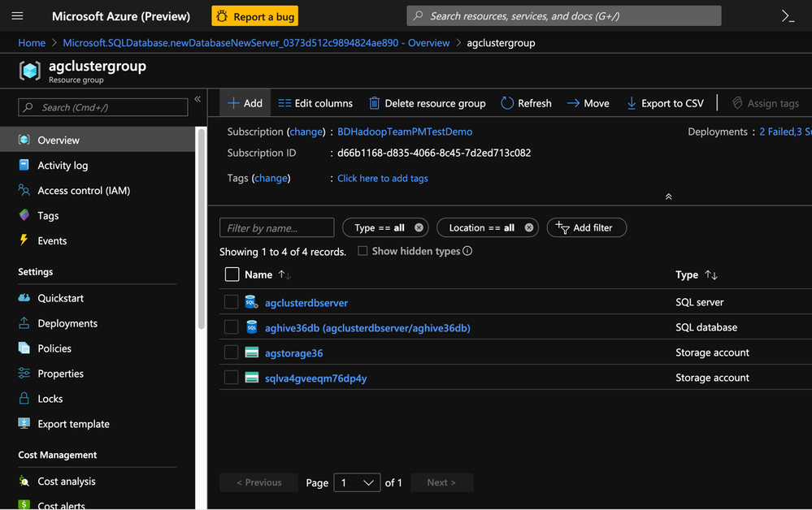Focus the Filter by name field
The width and height of the screenshot is (812, 510).
click(276, 228)
